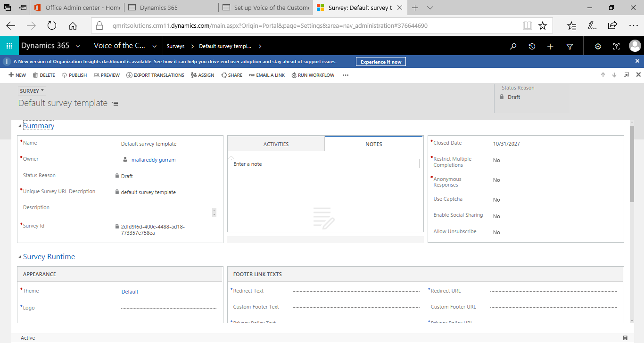Click the Name field value

point(149,144)
